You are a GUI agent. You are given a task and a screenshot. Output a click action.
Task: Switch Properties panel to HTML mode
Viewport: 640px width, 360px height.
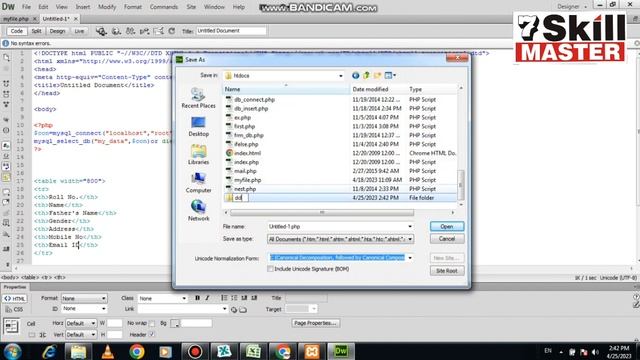(15, 298)
